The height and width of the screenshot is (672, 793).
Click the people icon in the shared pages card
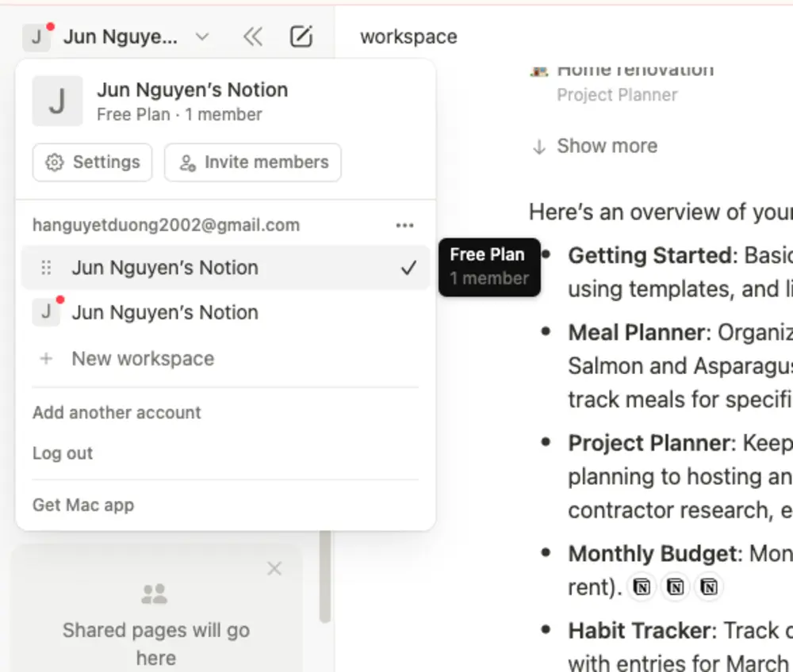[x=155, y=594]
